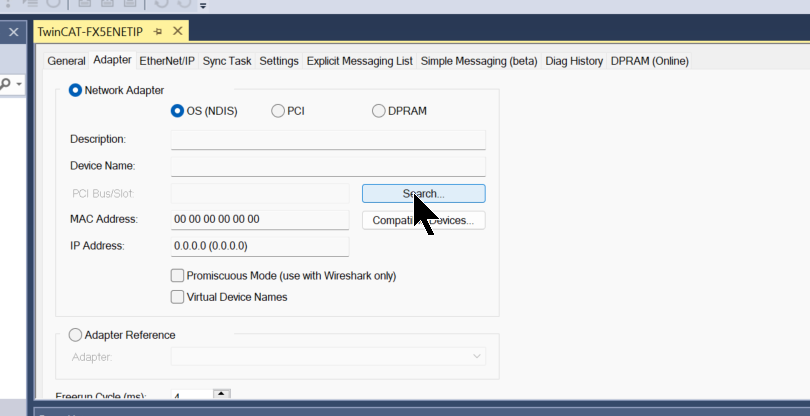
Task: Click into the Device Name field
Action: (x=327, y=166)
